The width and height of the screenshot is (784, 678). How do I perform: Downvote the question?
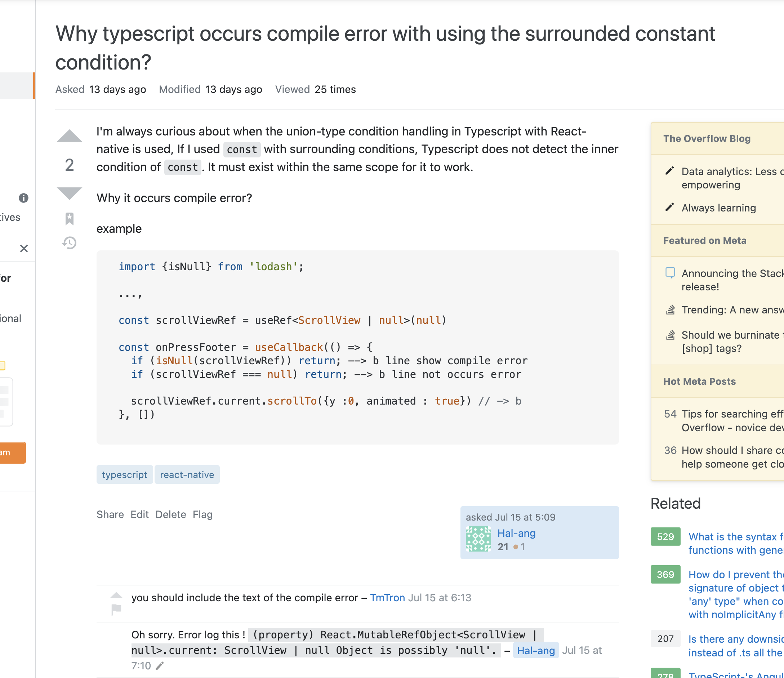[69, 193]
